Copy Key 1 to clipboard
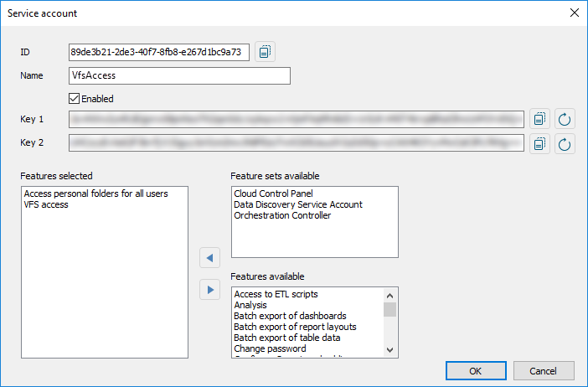The height and width of the screenshot is (387, 588). click(x=539, y=119)
